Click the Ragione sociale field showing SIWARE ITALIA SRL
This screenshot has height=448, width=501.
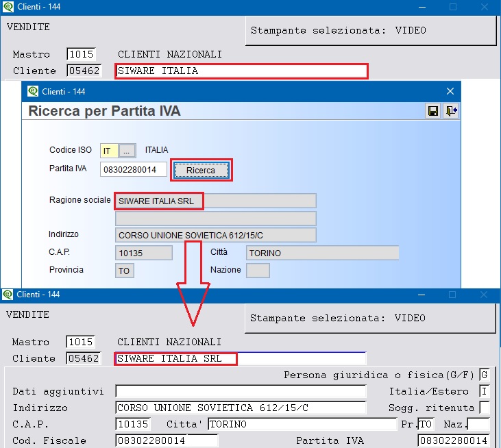coord(216,201)
